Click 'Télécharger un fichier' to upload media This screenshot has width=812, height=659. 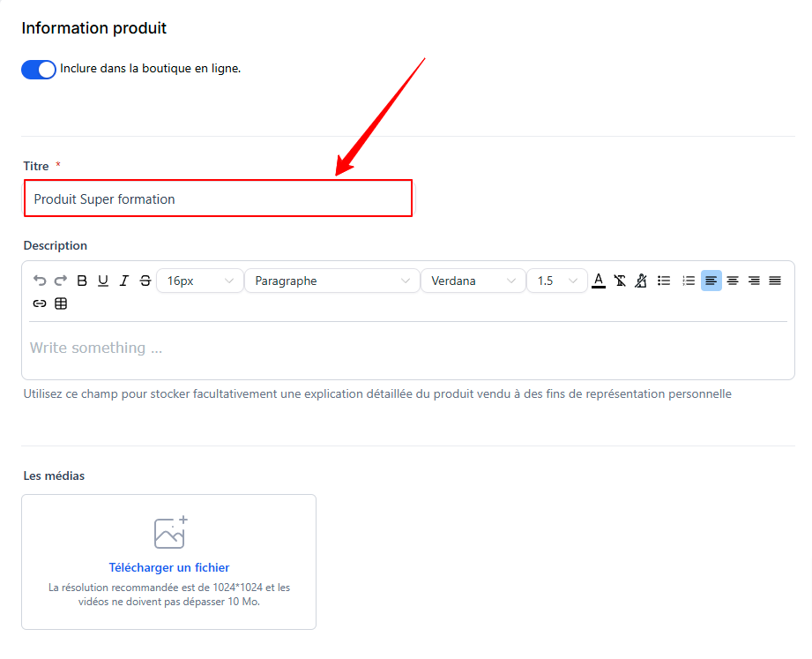(x=169, y=567)
